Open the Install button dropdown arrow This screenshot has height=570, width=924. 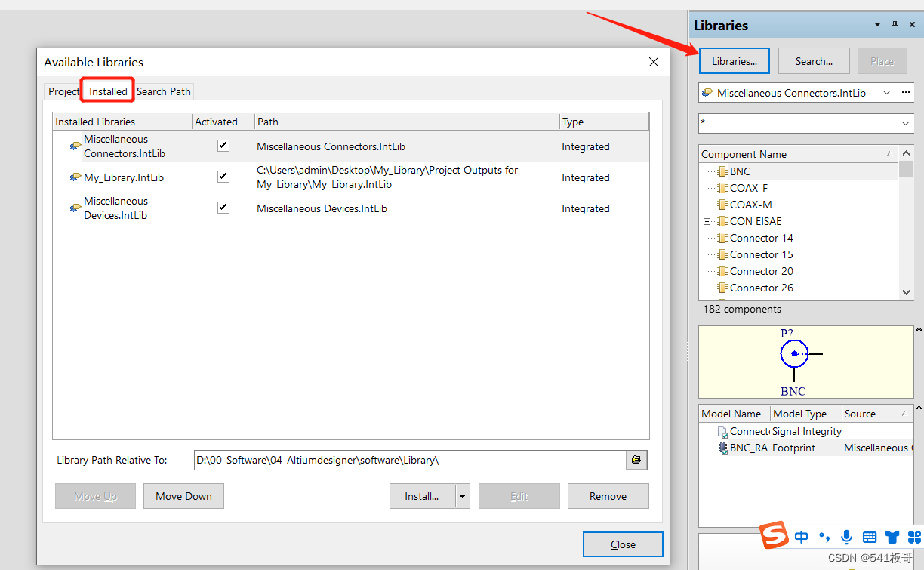click(x=463, y=496)
